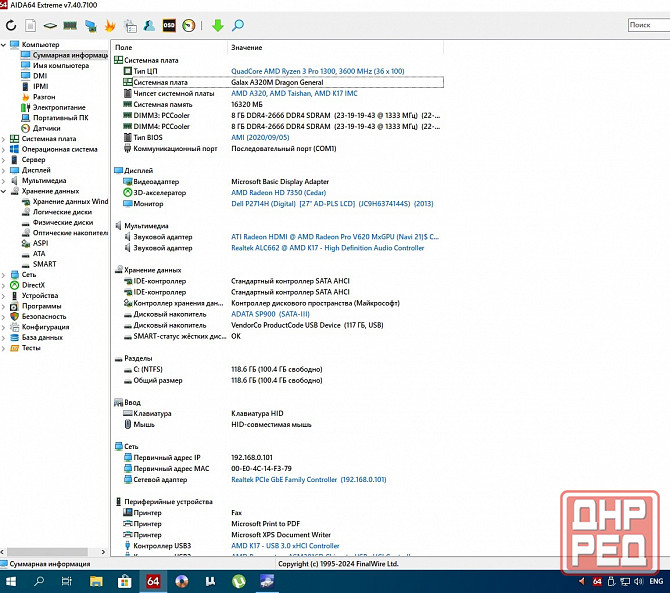Viewport: 670px width, 593px height.
Task: Select the DMI tree item
Action: tap(40, 76)
